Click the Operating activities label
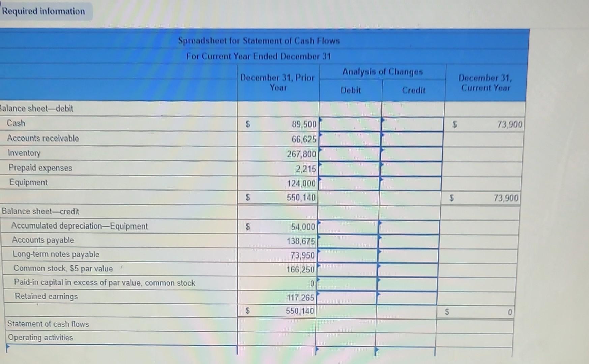The image size is (589, 364). point(40,337)
